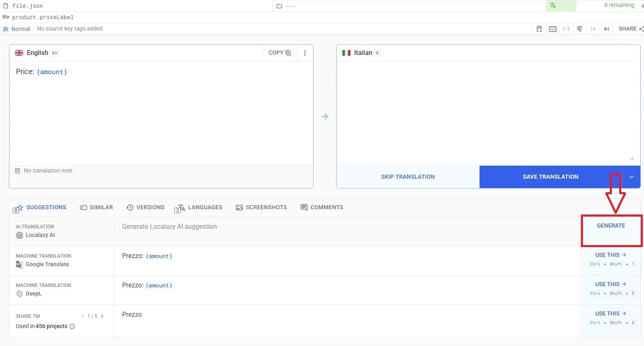
Task: Click the Google Translate icon
Action: (x=19, y=265)
